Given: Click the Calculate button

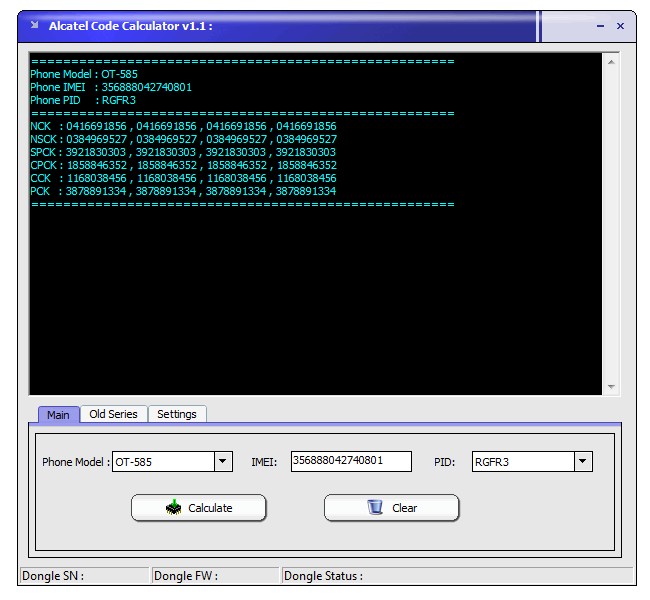Looking at the screenshot, I should coord(199,508).
